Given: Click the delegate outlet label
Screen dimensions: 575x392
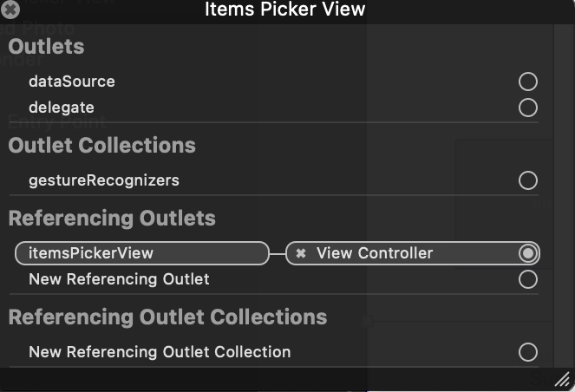Looking at the screenshot, I should 62,108.
